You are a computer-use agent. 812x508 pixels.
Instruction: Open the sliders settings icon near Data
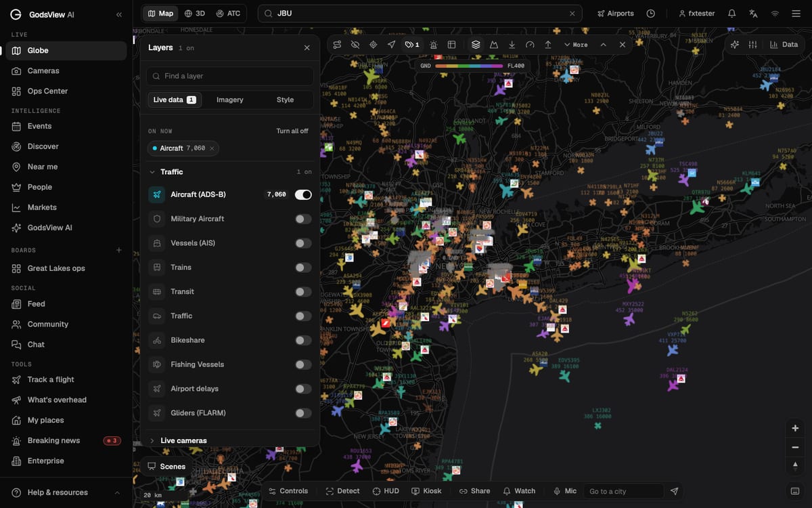(x=752, y=45)
